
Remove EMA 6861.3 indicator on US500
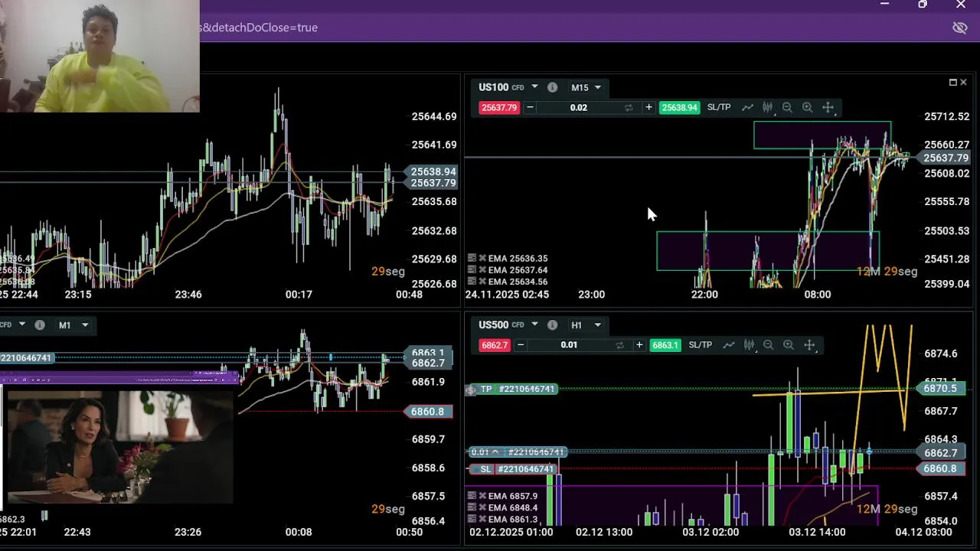(483, 520)
